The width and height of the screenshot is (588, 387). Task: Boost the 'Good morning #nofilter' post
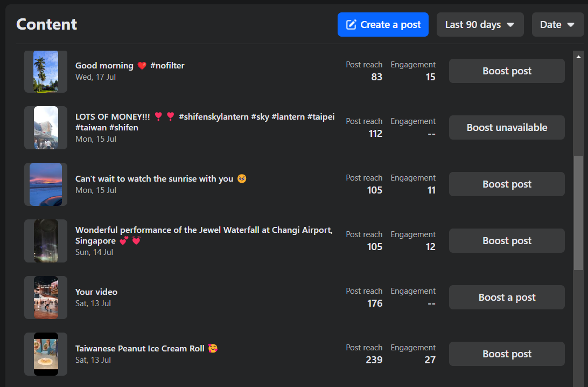[x=507, y=71]
